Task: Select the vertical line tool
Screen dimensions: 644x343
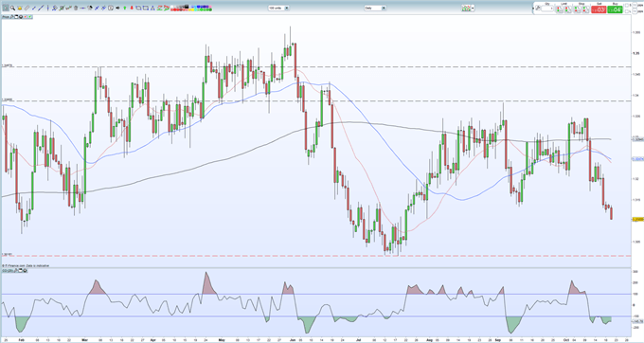Action: tap(47, 8)
